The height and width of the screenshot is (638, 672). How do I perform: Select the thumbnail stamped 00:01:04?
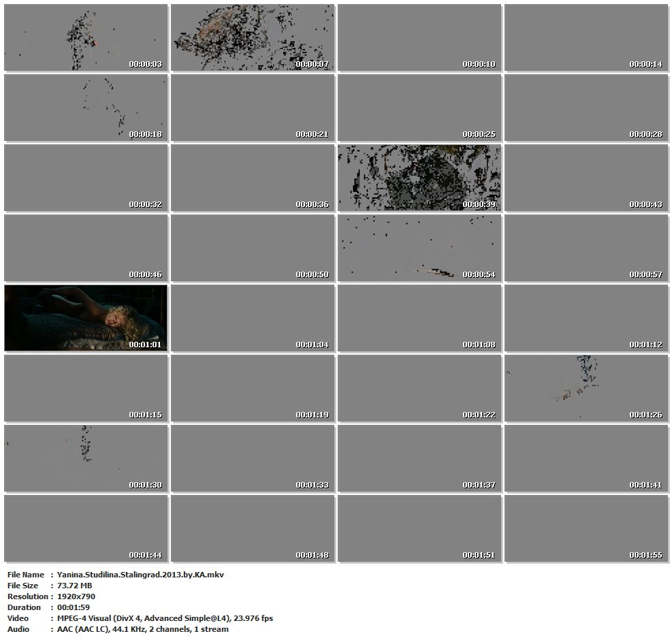click(253, 318)
